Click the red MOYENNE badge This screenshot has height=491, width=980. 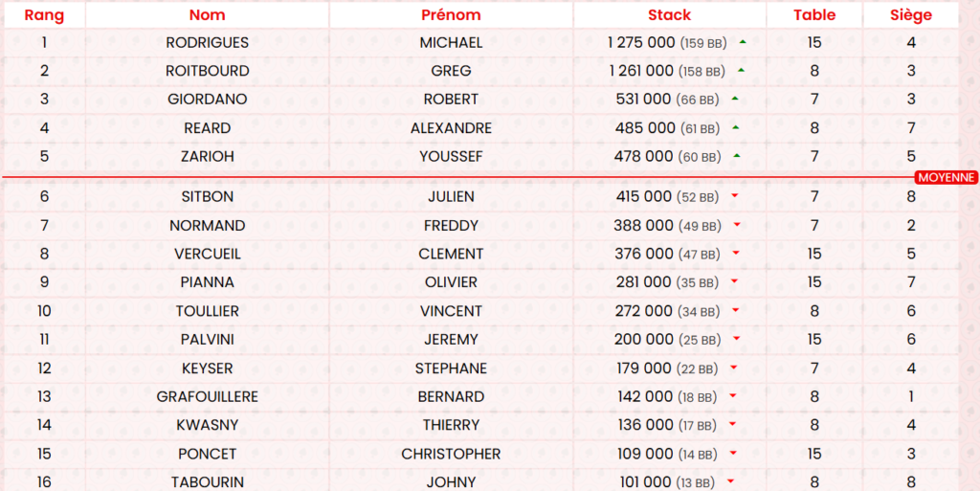(x=946, y=178)
